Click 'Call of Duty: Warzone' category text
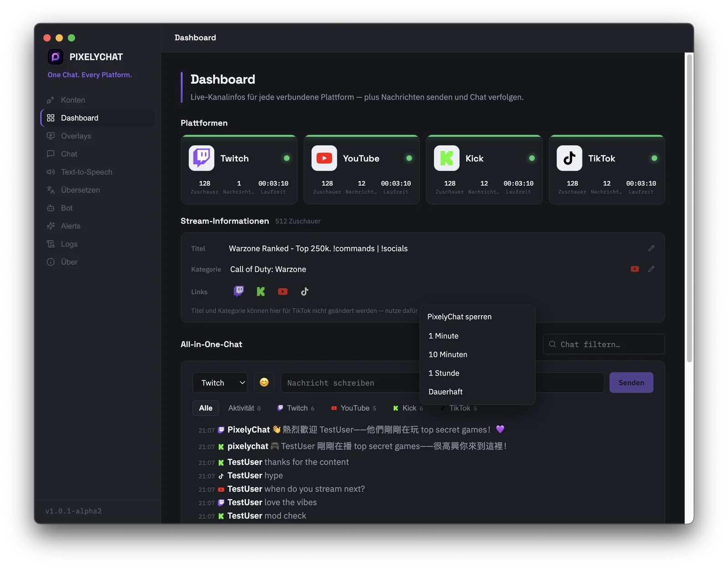The image size is (728, 569). point(268,270)
